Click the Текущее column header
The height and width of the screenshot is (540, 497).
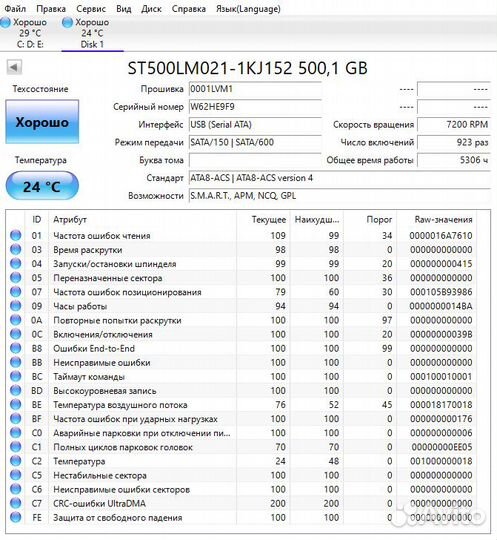pyautogui.click(x=264, y=220)
